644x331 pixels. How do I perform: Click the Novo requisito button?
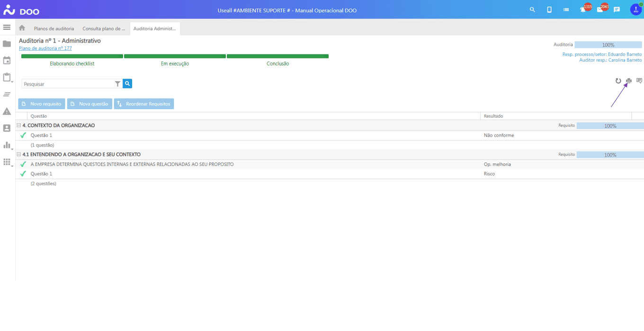click(41, 104)
